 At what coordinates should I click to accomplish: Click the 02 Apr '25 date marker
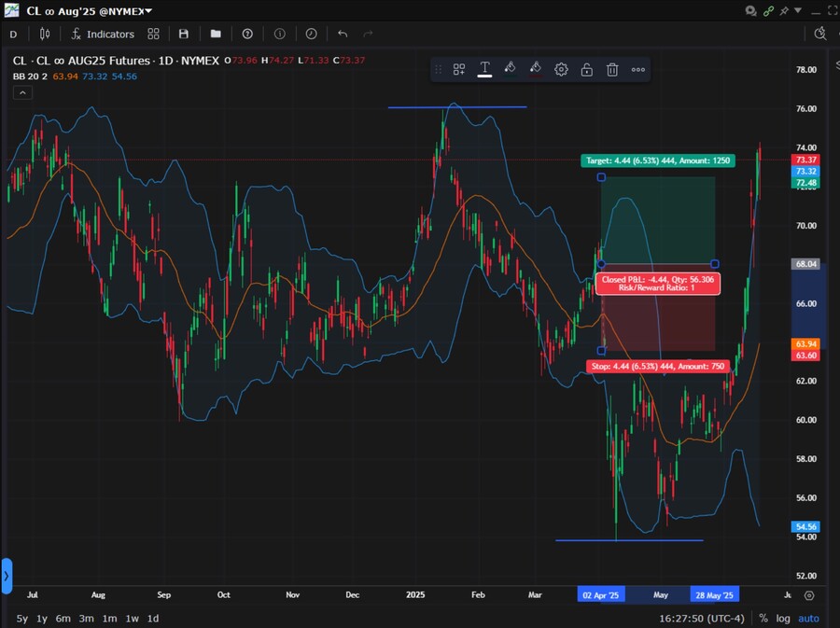[600, 594]
